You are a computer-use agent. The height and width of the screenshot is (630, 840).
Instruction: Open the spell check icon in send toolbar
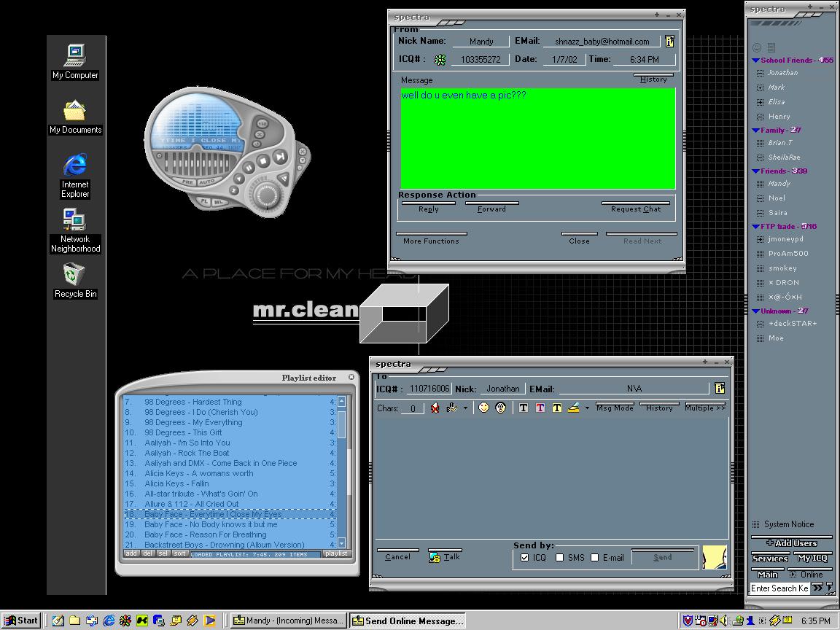point(451,408)
